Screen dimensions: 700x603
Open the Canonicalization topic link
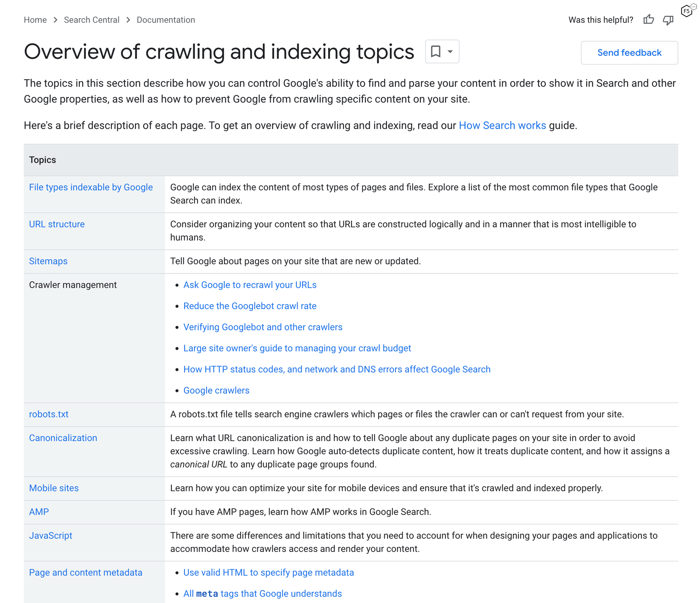pyautogui.click(x=63, y=438)
